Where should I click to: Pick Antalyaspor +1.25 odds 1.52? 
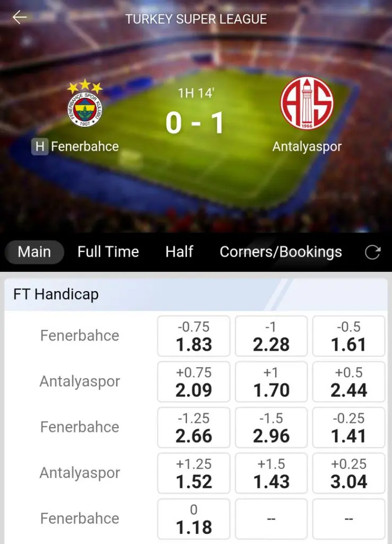point(193,473)
